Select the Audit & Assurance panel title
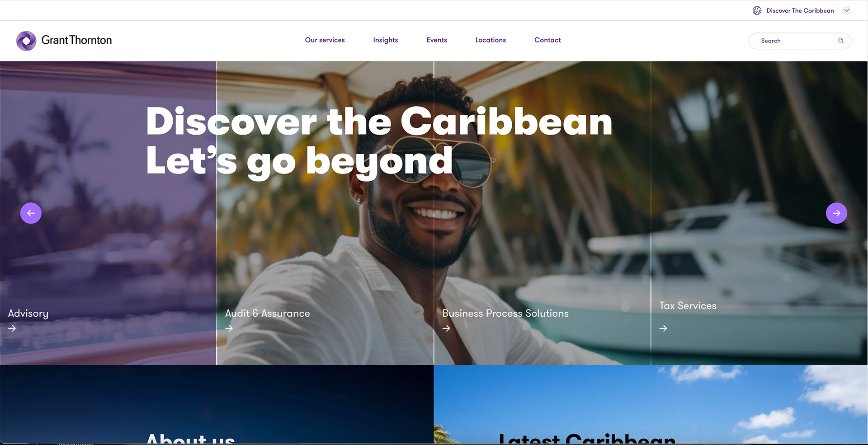Viewport: 868px width, 445px height. click(268, 313)
